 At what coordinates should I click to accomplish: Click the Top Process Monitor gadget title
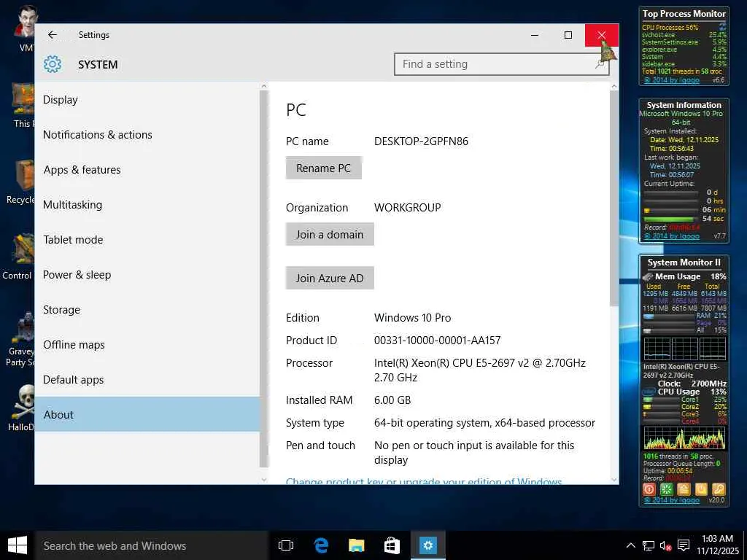(x=684, y=14)
